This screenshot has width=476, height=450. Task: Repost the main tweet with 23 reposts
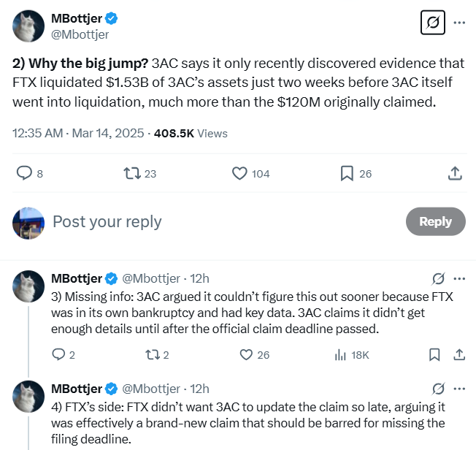[x=132, y=173]
